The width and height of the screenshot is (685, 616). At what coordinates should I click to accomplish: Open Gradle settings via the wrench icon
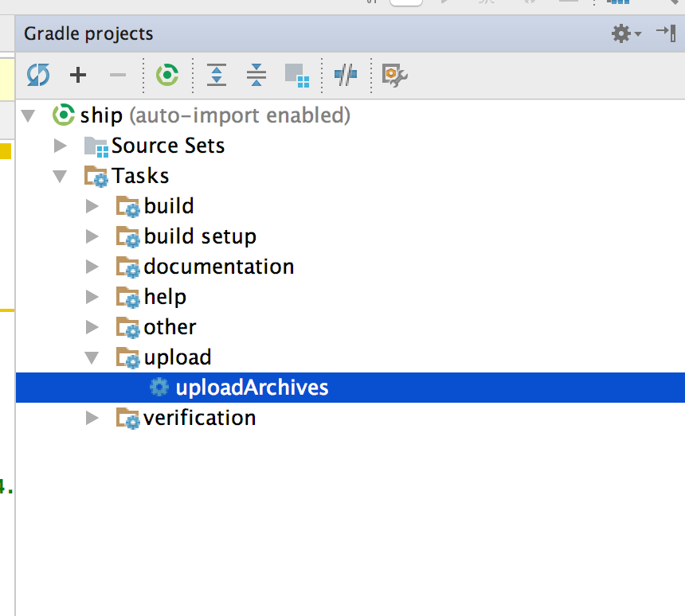pos(394,76)
